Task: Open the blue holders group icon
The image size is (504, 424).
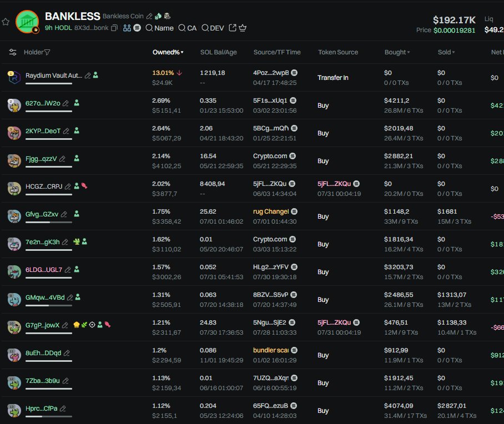Action: coord(127,28)
